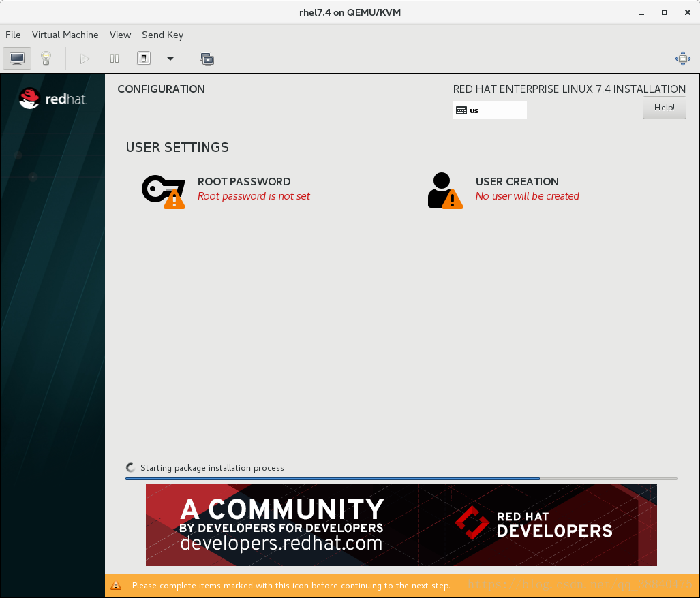Click the Red Hat Developers banner
Viewport: 700px width, 598px height.
click(x=401, y=525)
